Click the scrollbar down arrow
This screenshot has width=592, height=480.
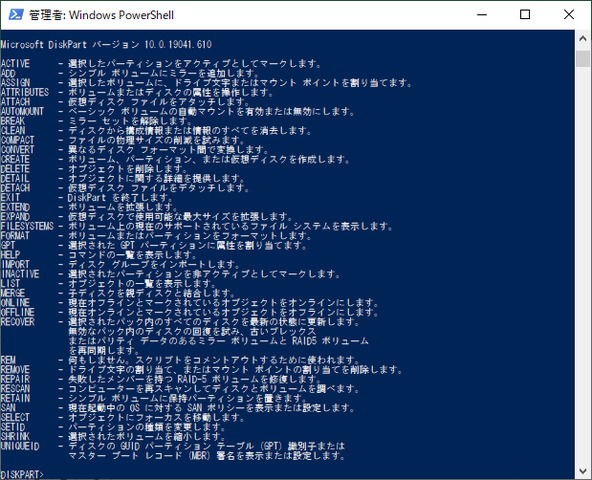[583, 471]
